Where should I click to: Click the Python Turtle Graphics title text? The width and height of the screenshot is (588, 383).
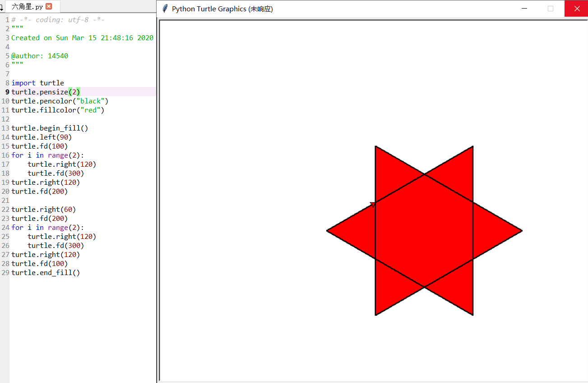(x=222, y=9)
